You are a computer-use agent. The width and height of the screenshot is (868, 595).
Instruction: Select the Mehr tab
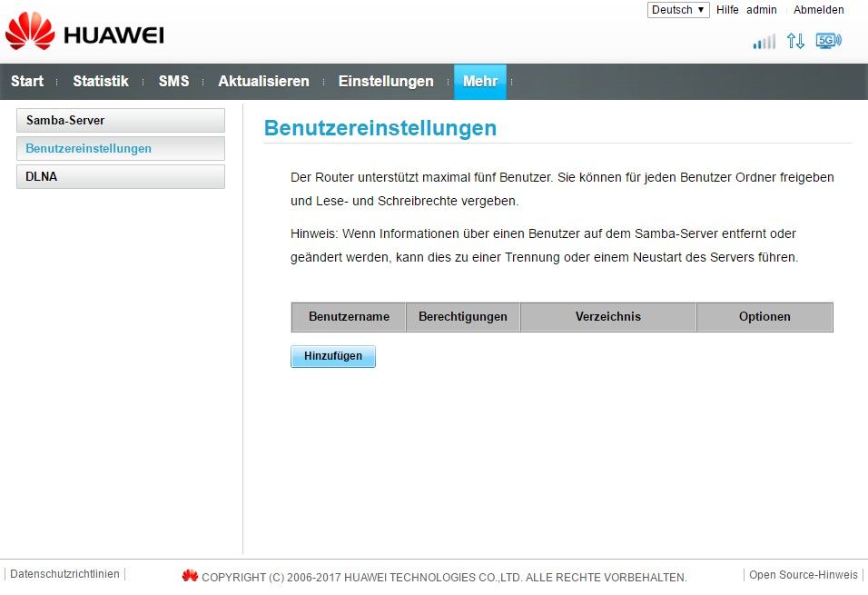pos(480,82)
